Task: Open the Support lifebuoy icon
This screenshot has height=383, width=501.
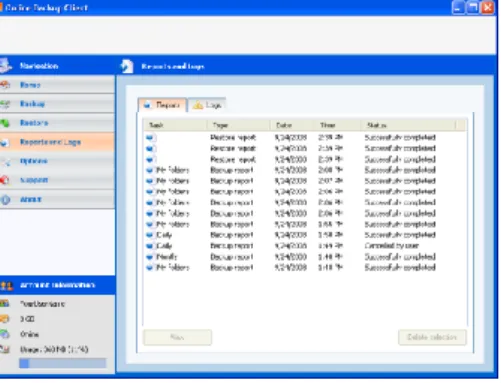Action: [5, 180]
